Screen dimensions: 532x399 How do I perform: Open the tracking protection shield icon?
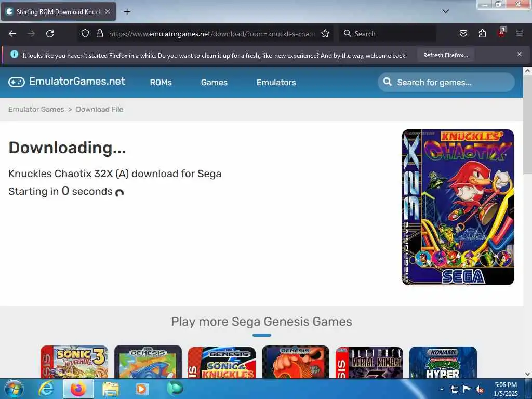coord(85,33)
